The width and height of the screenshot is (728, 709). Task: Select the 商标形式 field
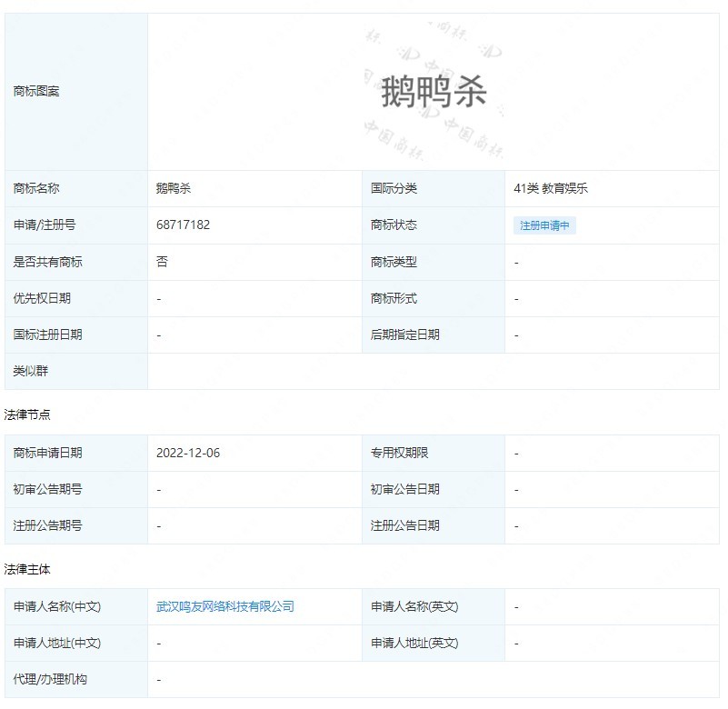(x=393, y=298)
